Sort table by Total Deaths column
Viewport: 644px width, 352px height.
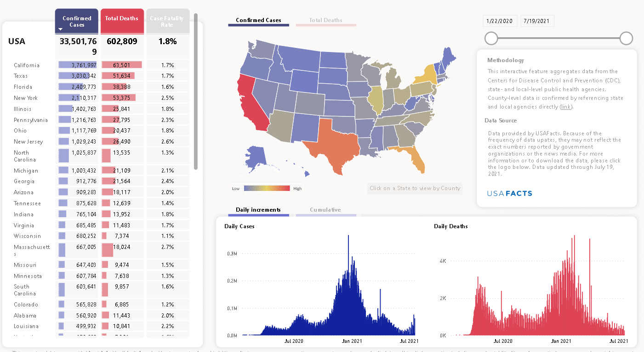coord(122,19)
